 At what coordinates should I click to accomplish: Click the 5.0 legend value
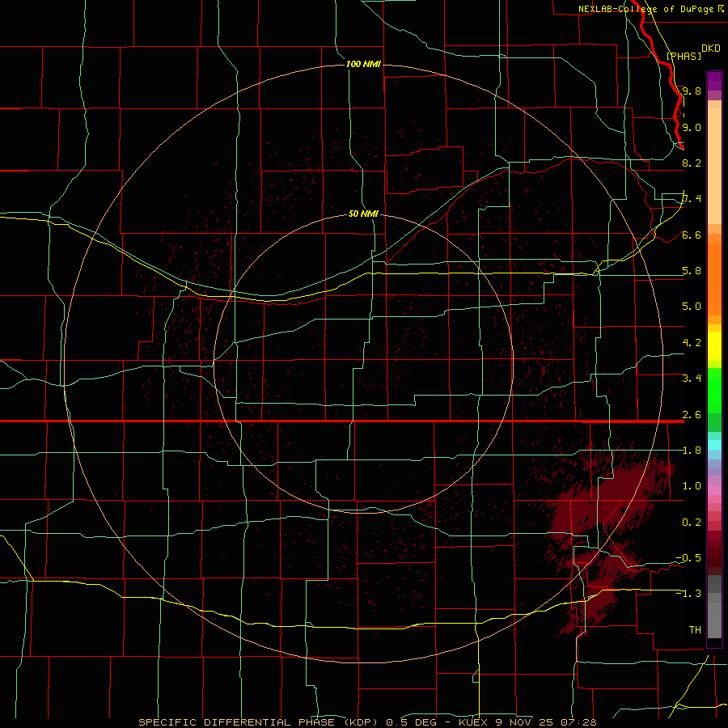tap(692, 307)
